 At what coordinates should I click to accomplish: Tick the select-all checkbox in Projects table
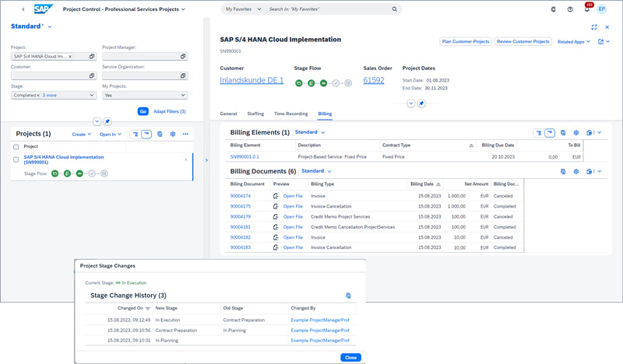click(16, 147)
